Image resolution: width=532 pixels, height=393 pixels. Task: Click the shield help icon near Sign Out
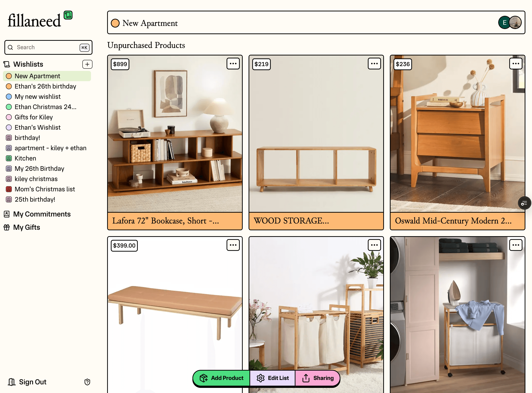click(x=87, y=382)
